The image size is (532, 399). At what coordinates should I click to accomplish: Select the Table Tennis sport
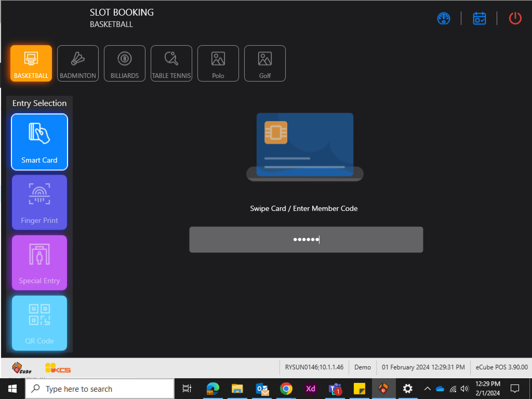(x=171, y=63)
